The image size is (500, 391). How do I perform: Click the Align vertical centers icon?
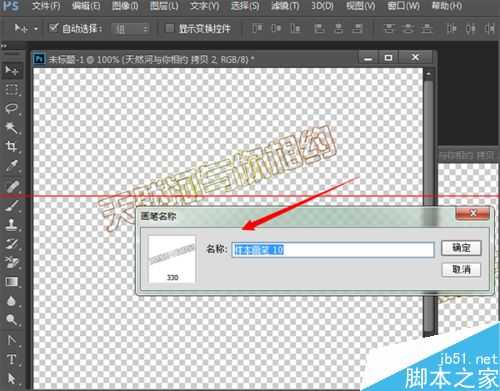pos(276,28)
